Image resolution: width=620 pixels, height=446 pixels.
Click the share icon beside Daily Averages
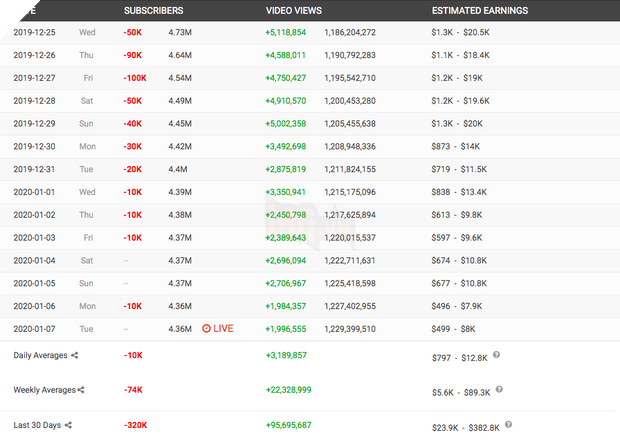(x=74, y=356)
